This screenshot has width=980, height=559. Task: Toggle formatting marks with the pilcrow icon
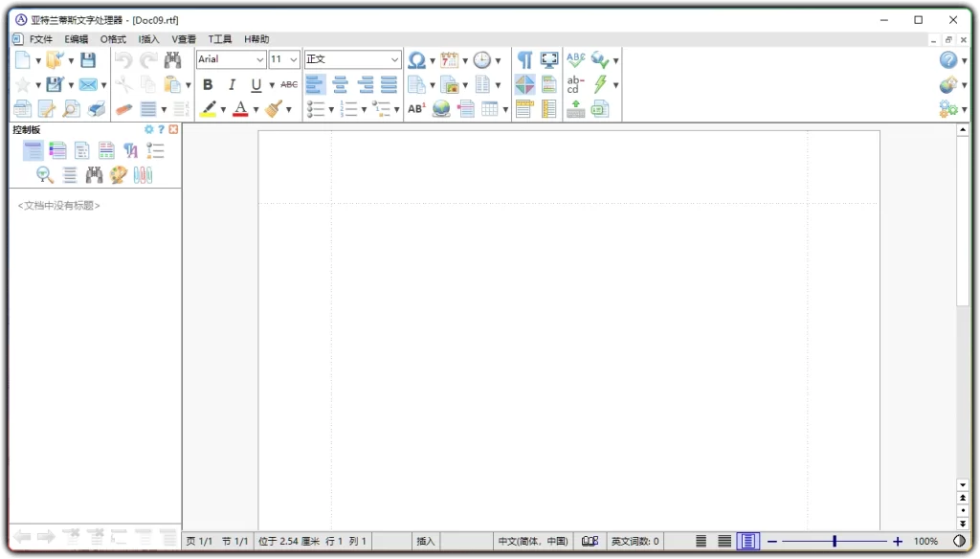pyautogui.click(x=524, y=59)
